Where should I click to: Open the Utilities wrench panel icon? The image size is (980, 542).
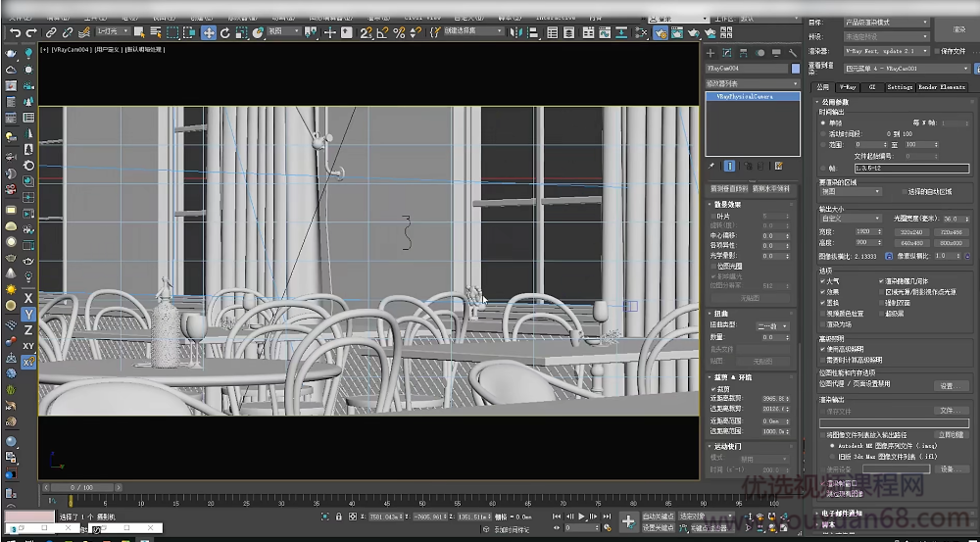point(792,52)
